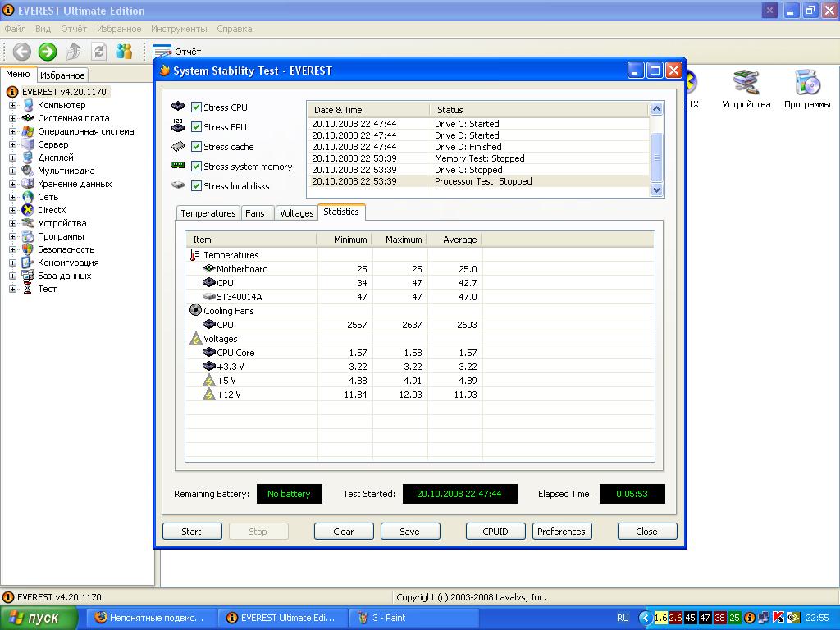Expand the Хранение данных tree node
The image size is (840, 630).
point(13,184)
